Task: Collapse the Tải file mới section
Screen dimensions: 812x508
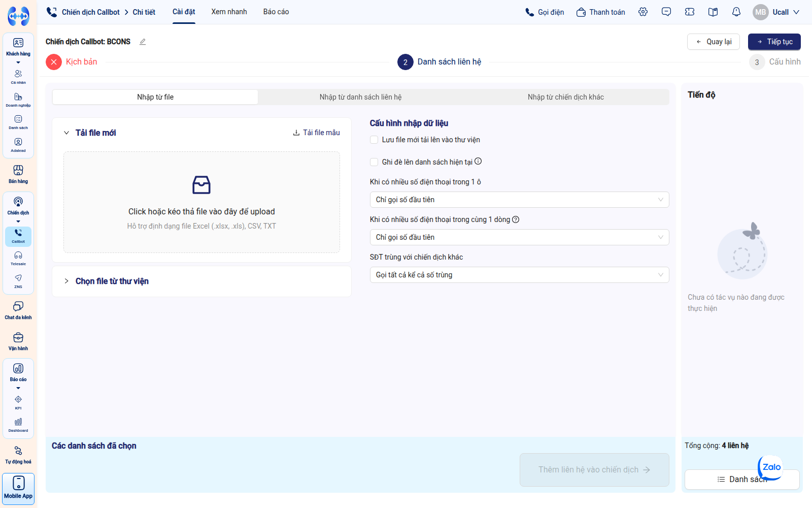Action: tap(66, 133)
